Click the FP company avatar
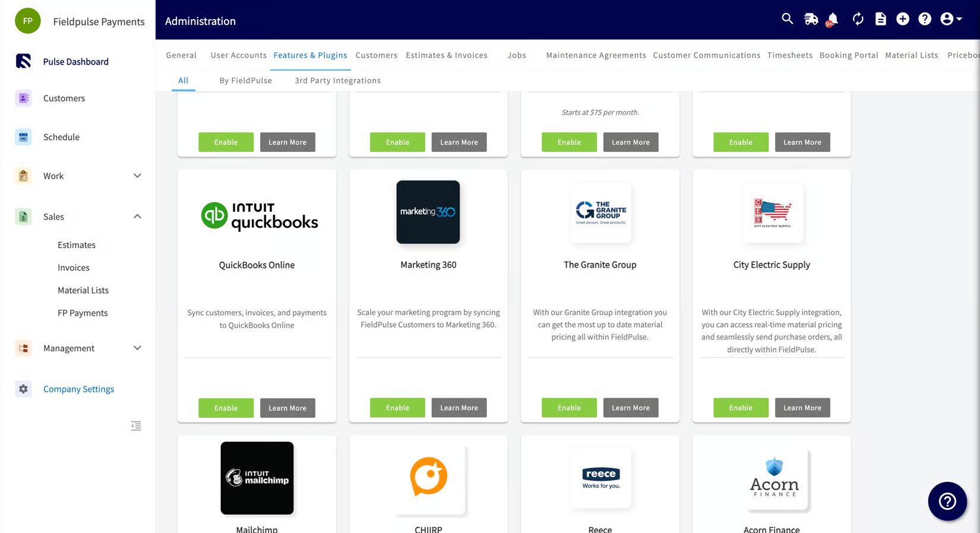The width and height of the screenshot is (980, 533). pos(27,21)
